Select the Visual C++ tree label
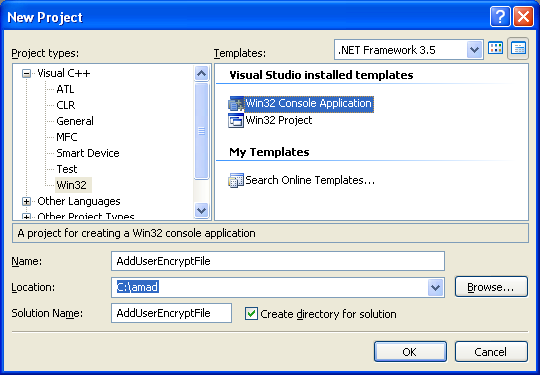The height and width of the screenshot is (375, 540). coord(64,73)
